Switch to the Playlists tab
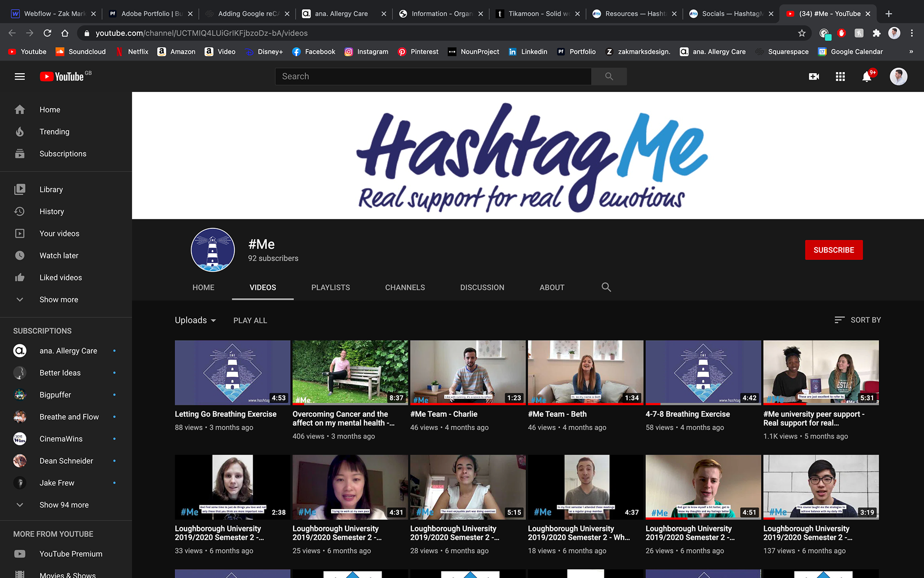Image resolution: width=924 pixels, height=578 pixels. pyautogui.click(x=331, y=288)
